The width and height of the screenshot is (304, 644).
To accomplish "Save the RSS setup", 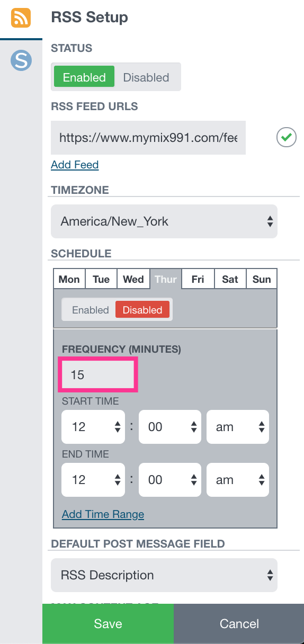I will [x=108, y=624].
